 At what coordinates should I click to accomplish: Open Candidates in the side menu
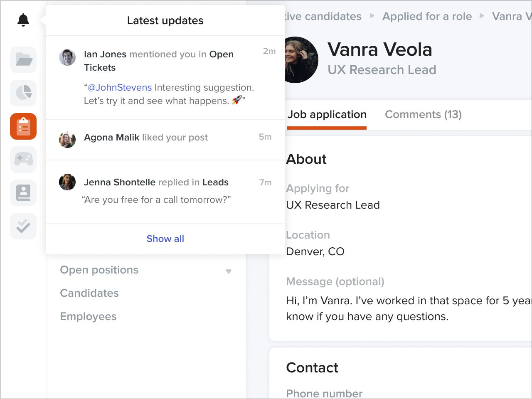89,293
